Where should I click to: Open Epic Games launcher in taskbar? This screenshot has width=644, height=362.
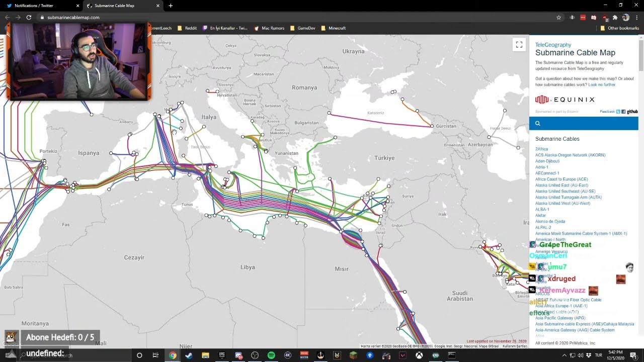pos(222,355)
